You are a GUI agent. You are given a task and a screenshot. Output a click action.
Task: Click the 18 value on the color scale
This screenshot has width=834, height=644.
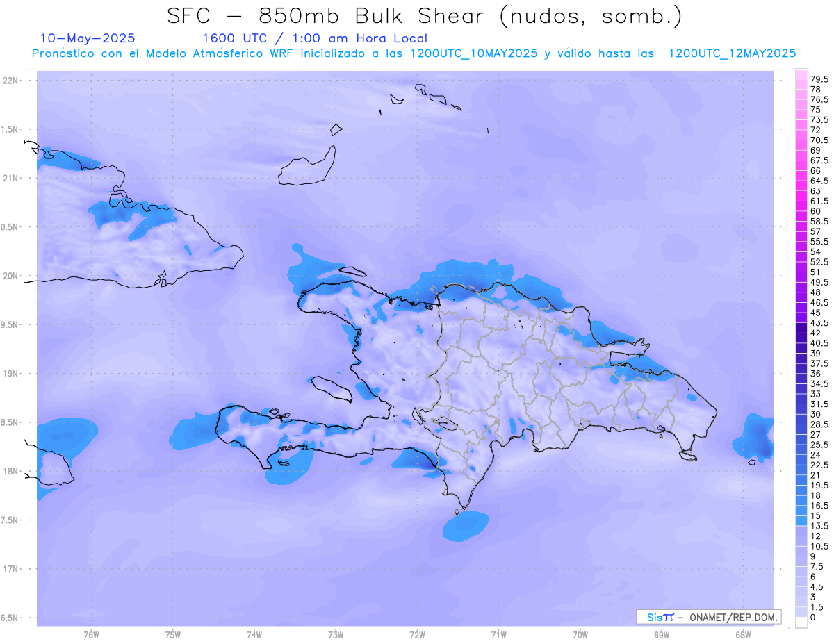pyautogui.click(x=815, y=495)
